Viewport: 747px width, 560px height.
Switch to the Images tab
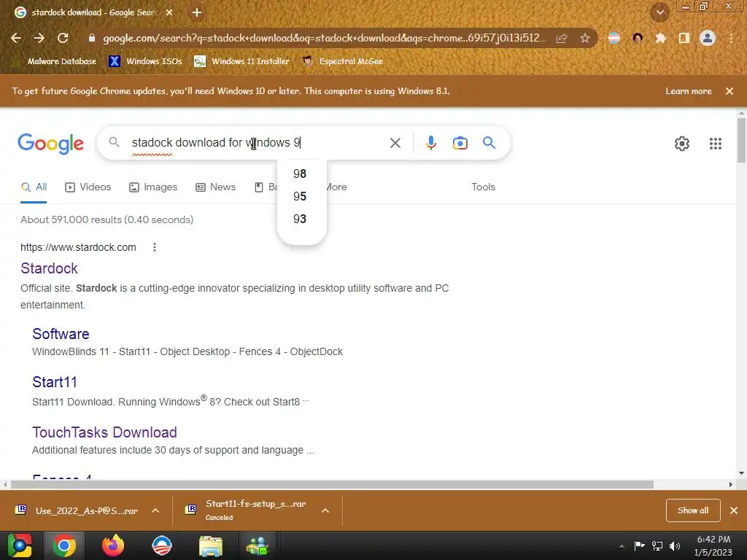coord(153,187)
